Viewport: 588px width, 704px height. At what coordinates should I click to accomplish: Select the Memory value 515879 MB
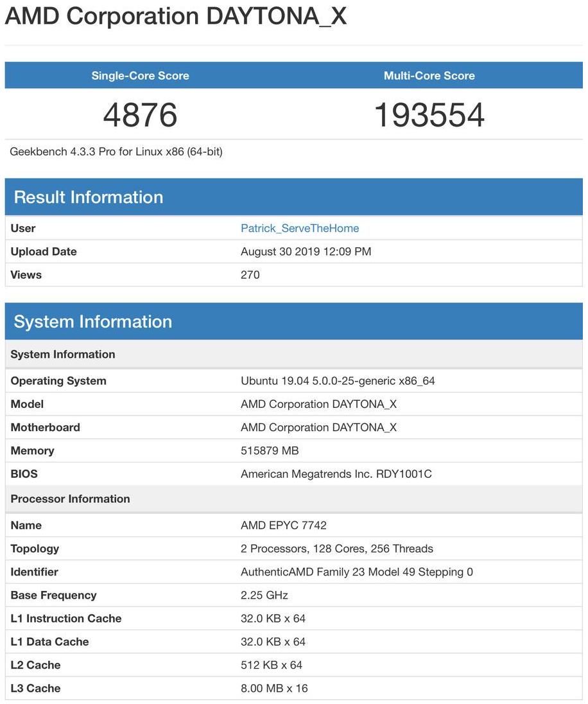click(x=270, y=450)
